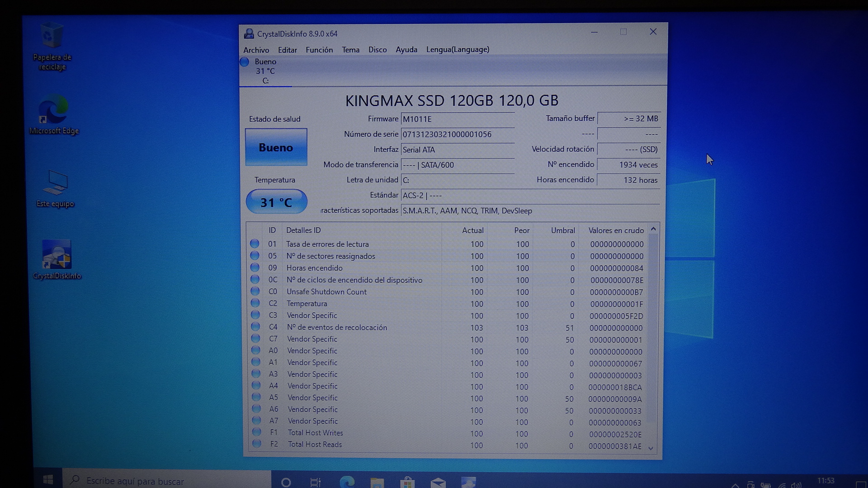Click the Firmware field M1011E

click(x=458, y=119)
